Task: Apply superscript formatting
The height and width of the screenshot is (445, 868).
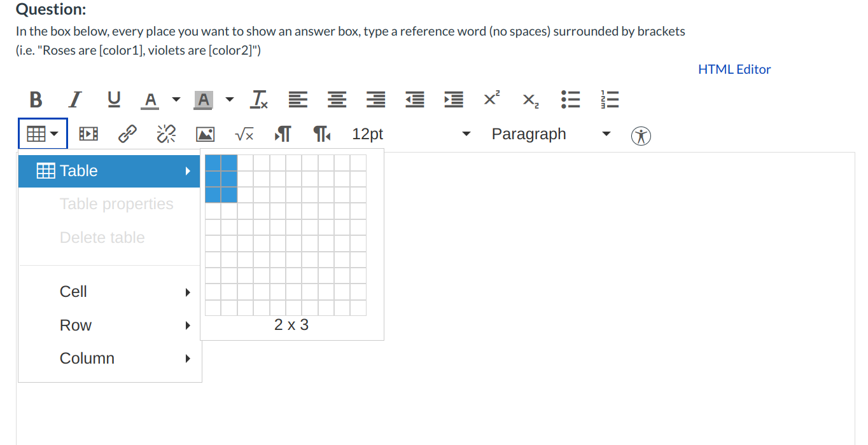Action: pyautogui.click(x=492, y=99)
